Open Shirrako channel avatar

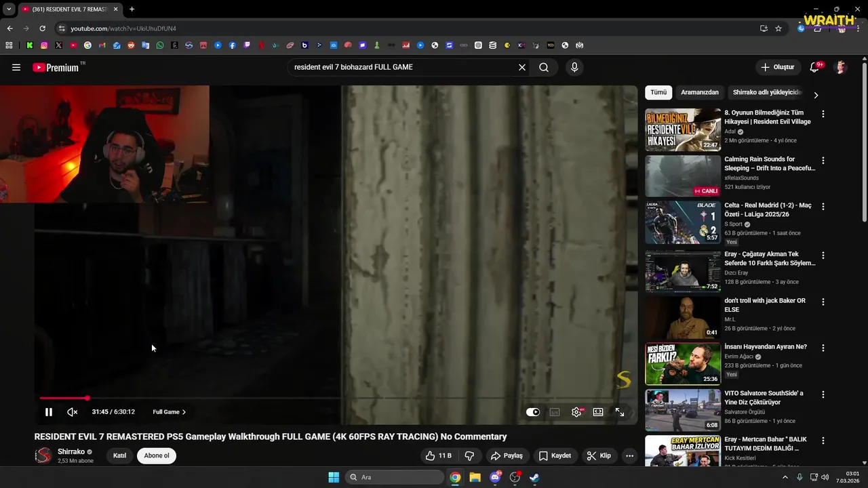(x=43, y=455)
